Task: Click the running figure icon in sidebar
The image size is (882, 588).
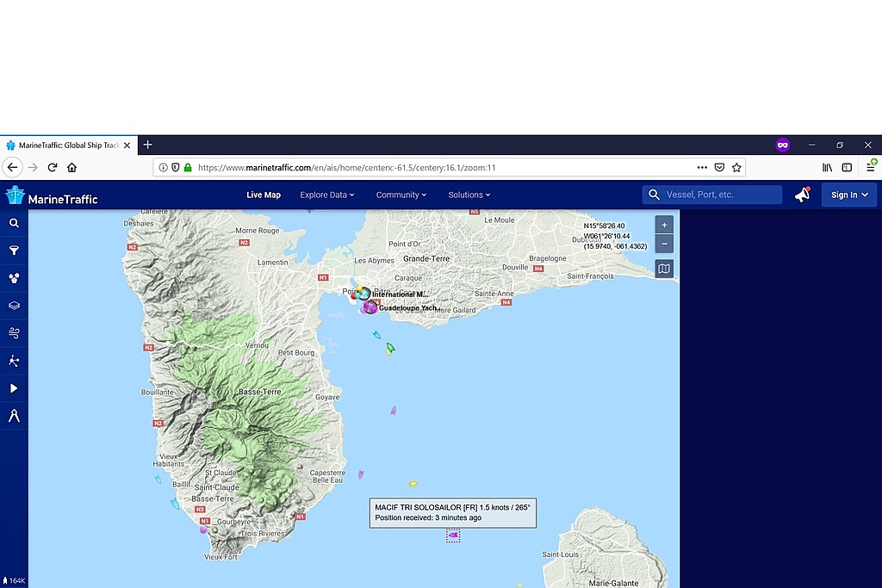Action: click(14, 361)
